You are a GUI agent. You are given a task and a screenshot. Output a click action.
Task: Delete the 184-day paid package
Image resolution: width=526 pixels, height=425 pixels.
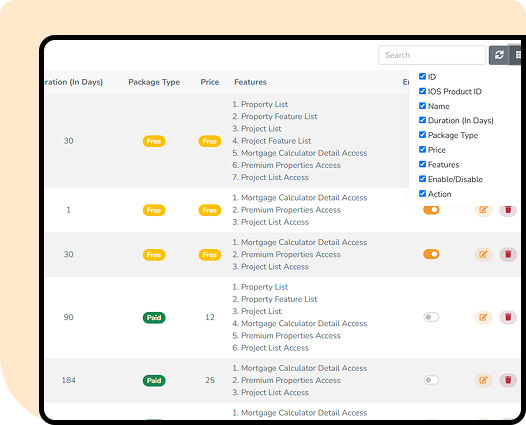click(x=508, y=380)
